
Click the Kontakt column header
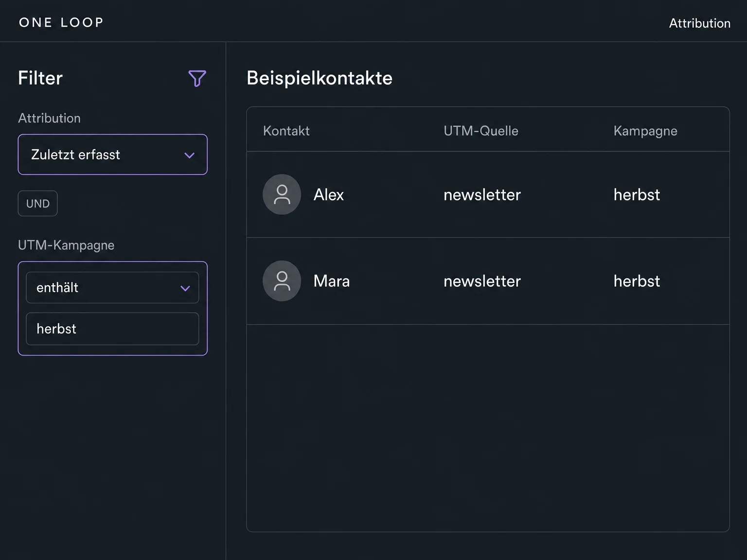click(286, 131)
